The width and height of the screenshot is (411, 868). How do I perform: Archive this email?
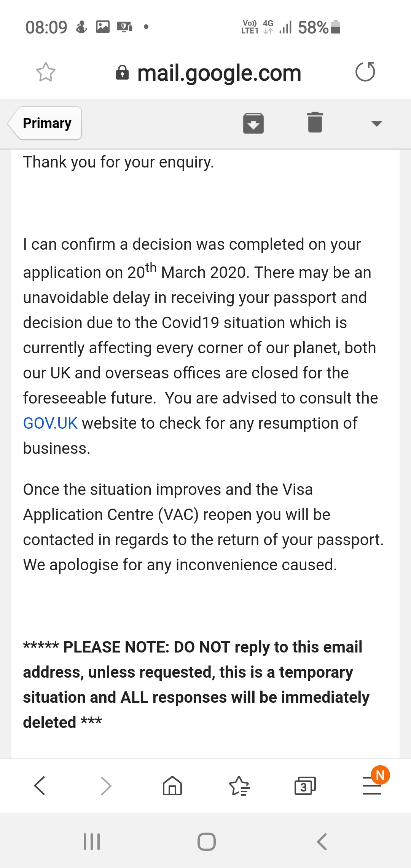tap(253, 123)
